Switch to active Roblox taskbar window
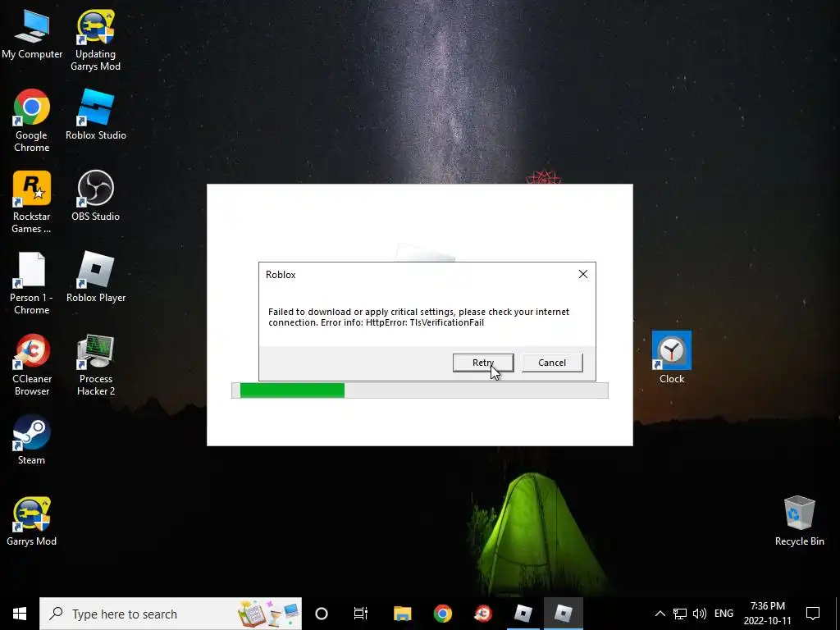The width and height of the screenshot is (840, 630). pos(564,614)
